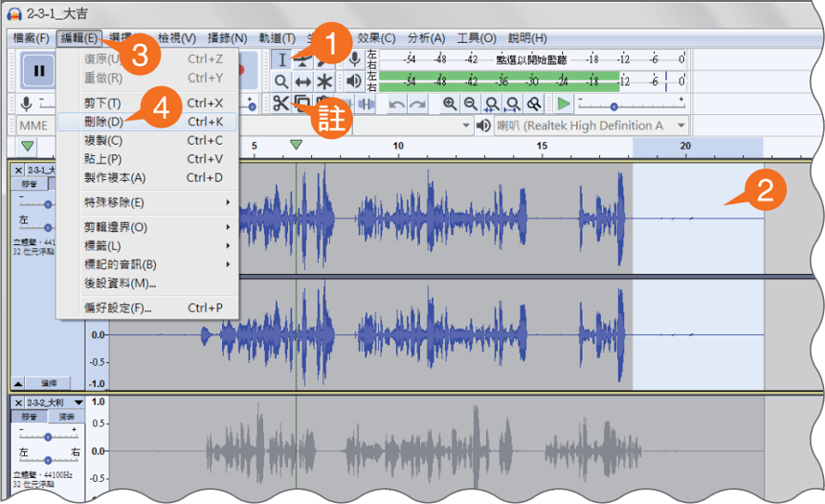Close the 2-3-2 track with X

[19, 403]
